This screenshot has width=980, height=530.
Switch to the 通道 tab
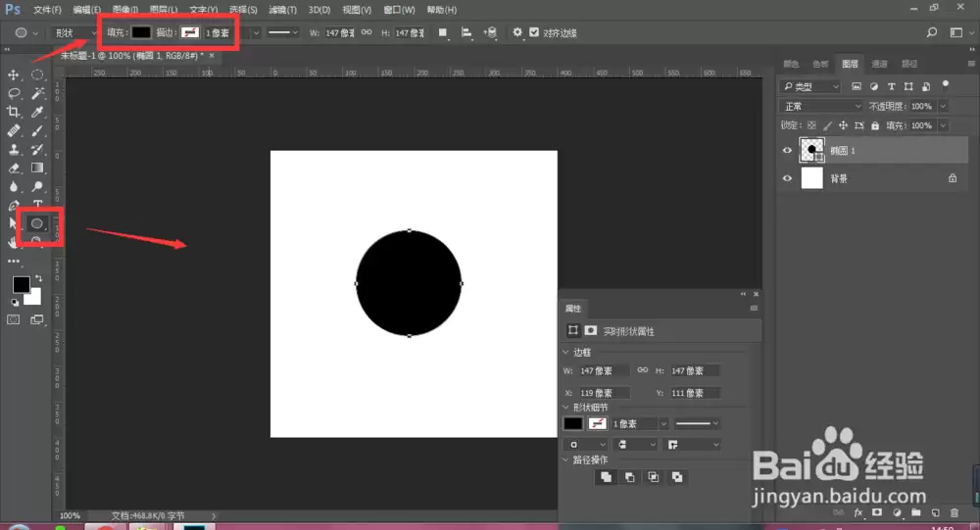pyautogui.click(x=879, y=64)
